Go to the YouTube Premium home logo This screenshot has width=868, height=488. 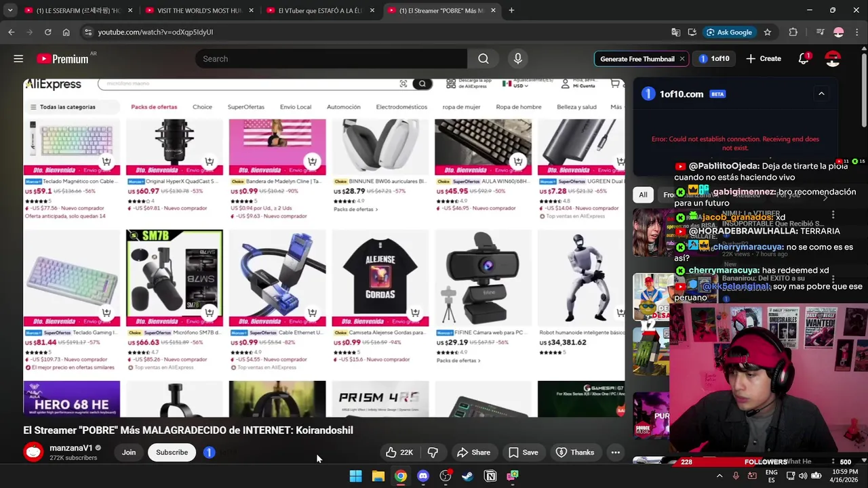tap(62, 59)
